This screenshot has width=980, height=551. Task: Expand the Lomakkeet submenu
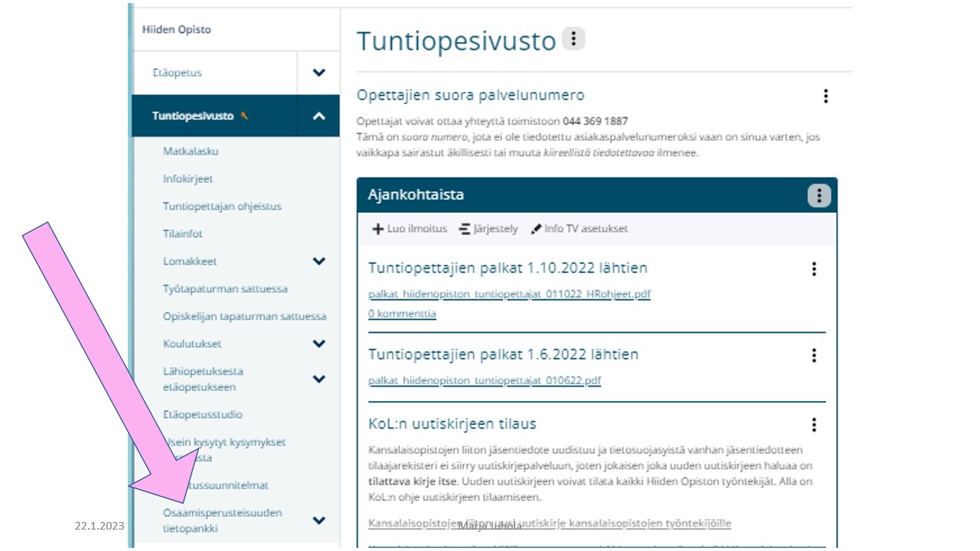coord(319,261)
